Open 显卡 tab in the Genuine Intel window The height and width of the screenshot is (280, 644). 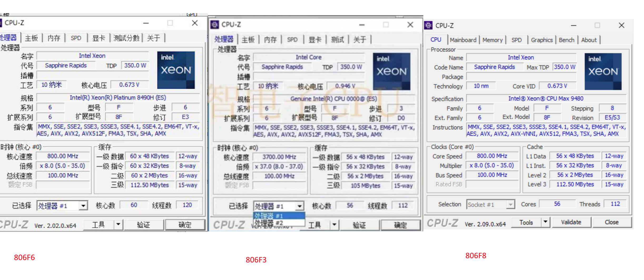(315, 40)
